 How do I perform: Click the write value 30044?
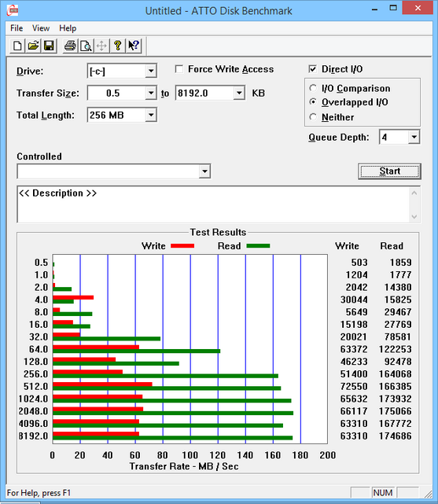[x=354, y=300]
